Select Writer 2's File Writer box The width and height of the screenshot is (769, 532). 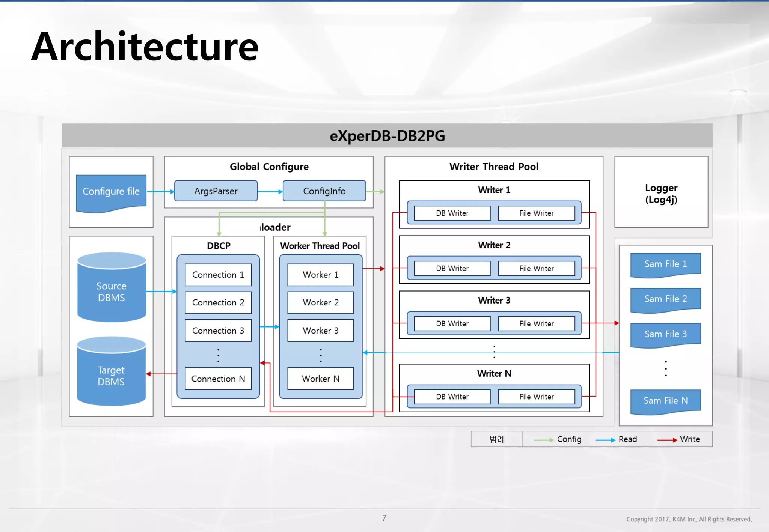(536, 269)
